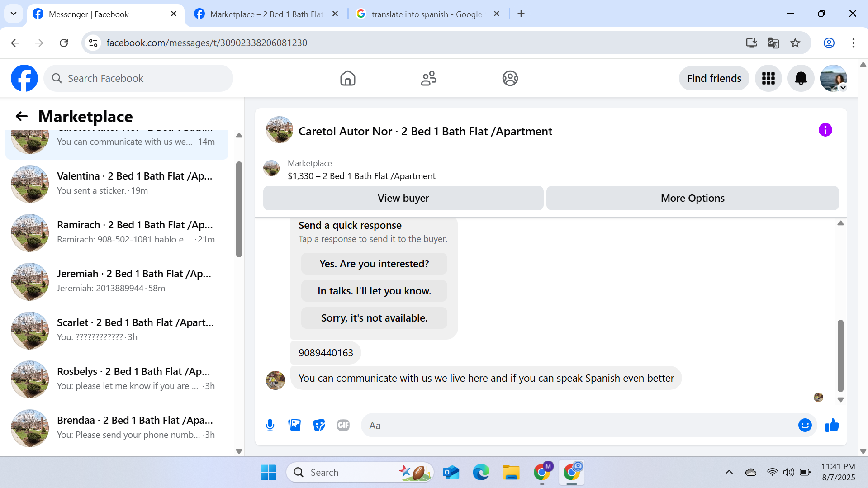The height and width of the screenshot is (488, 868).
Task: Open the Groups icon in top navigation
Action: [x=510, y=78]
